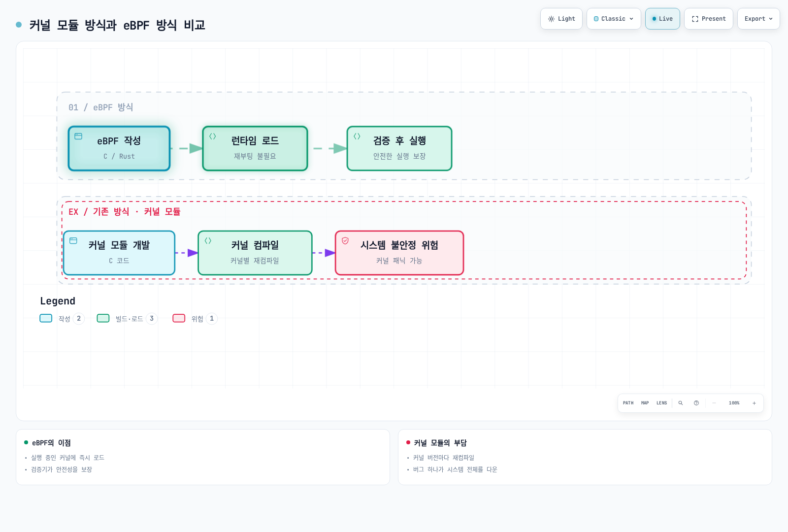Zoom out with the minus icon

[714, 403]
